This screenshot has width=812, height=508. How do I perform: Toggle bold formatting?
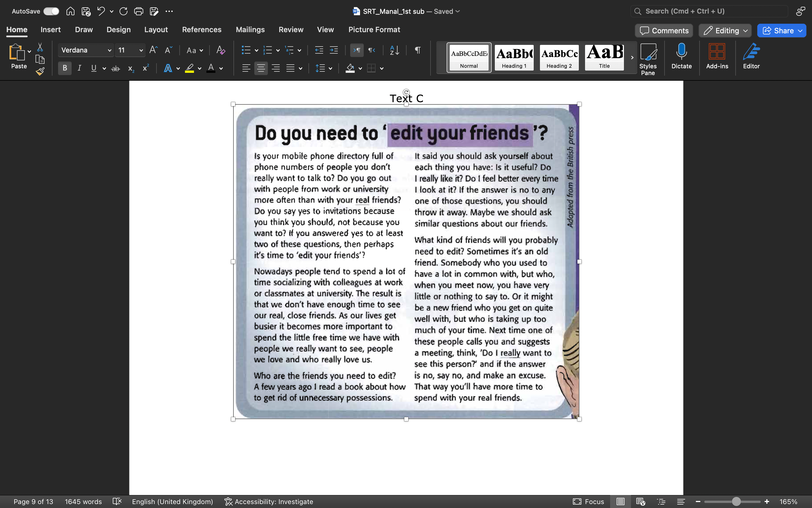click(65, 68)
